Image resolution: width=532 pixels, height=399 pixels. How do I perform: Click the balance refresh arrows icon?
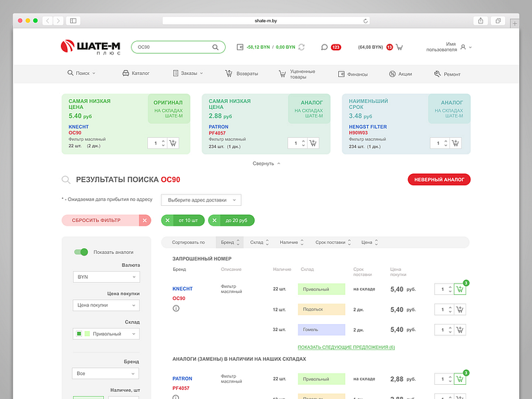point(301,47)
